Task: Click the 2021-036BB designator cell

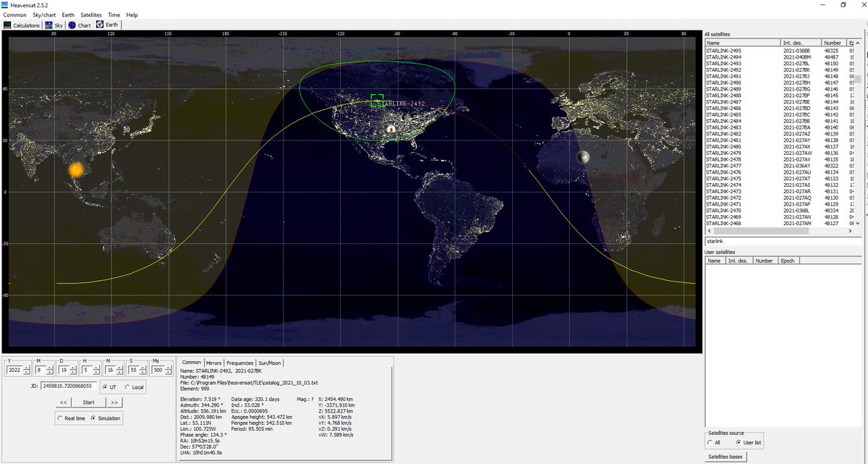Action: [x=796, y=51]
